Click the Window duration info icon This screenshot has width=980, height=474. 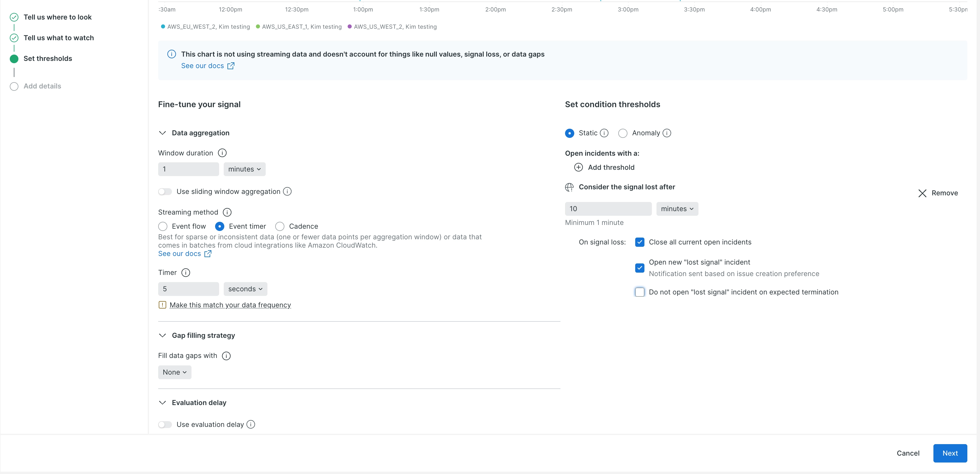coord(222,153)
